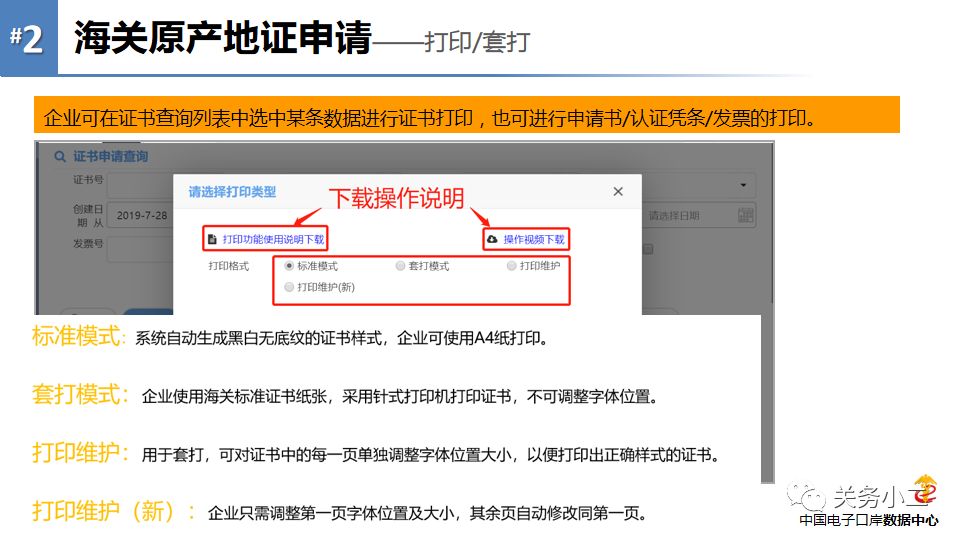Tick the checkbox right of the dialog
The image size is (960, 540).
click(648, 249)
